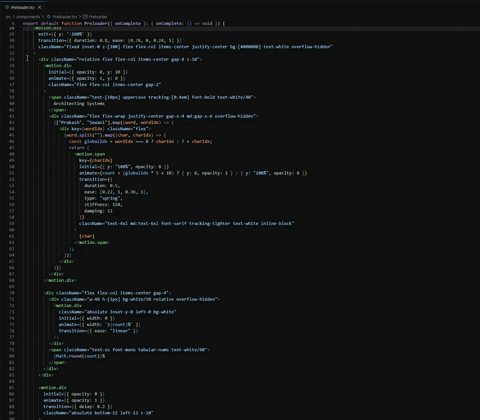This screenshot has height=420, width=480.
Task: Close the Preloader.tsx editor tab
Action: point(39,7)
